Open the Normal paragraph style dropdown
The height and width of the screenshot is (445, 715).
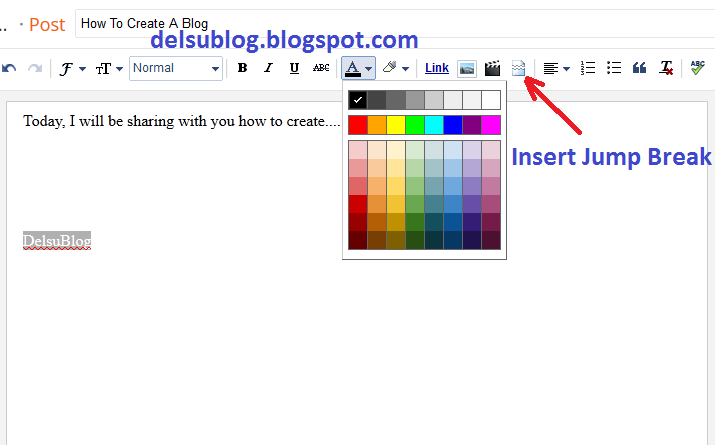point(176,68)
